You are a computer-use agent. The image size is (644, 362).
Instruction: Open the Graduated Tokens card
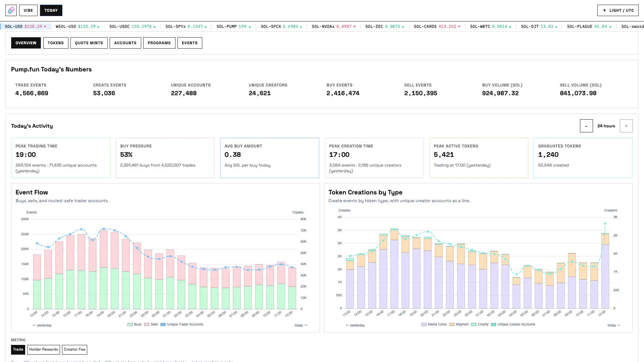[x=583, y=158]
